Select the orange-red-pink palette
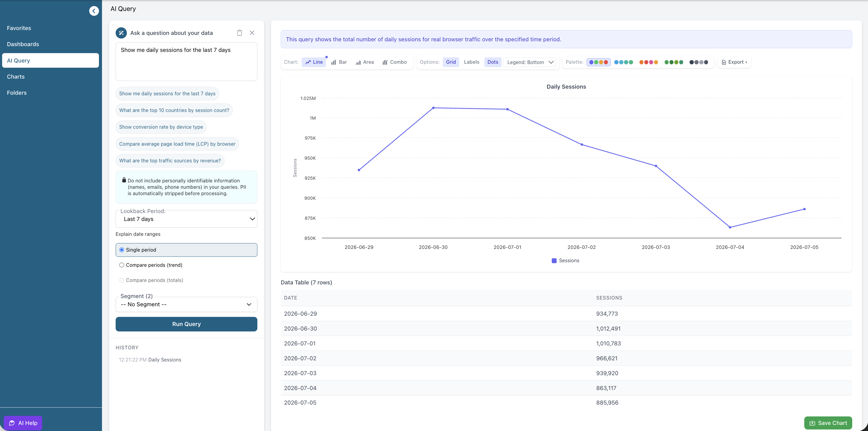 (x=649, y=62)
